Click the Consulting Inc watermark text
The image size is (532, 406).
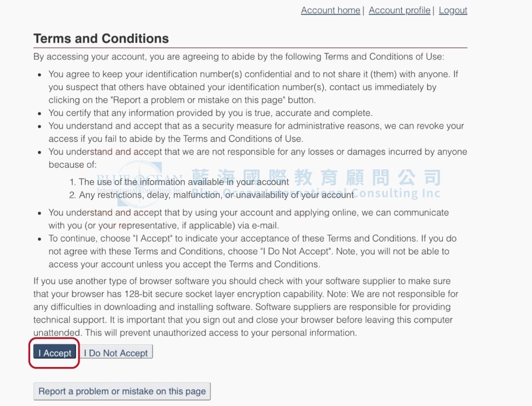[397, 193]
